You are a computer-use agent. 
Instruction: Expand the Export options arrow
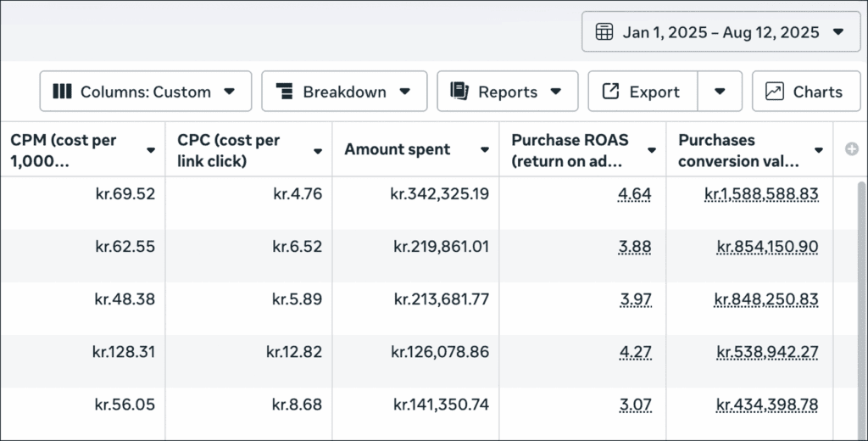pos(720,92)
